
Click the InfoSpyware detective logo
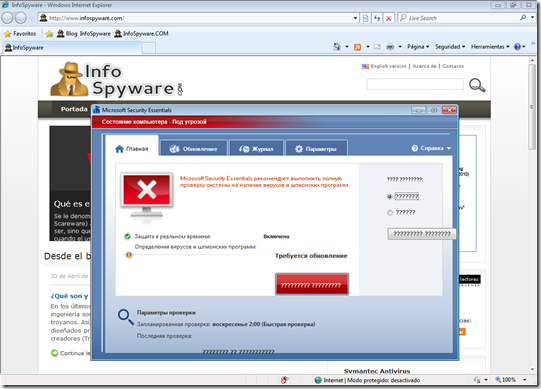[117, 80]
